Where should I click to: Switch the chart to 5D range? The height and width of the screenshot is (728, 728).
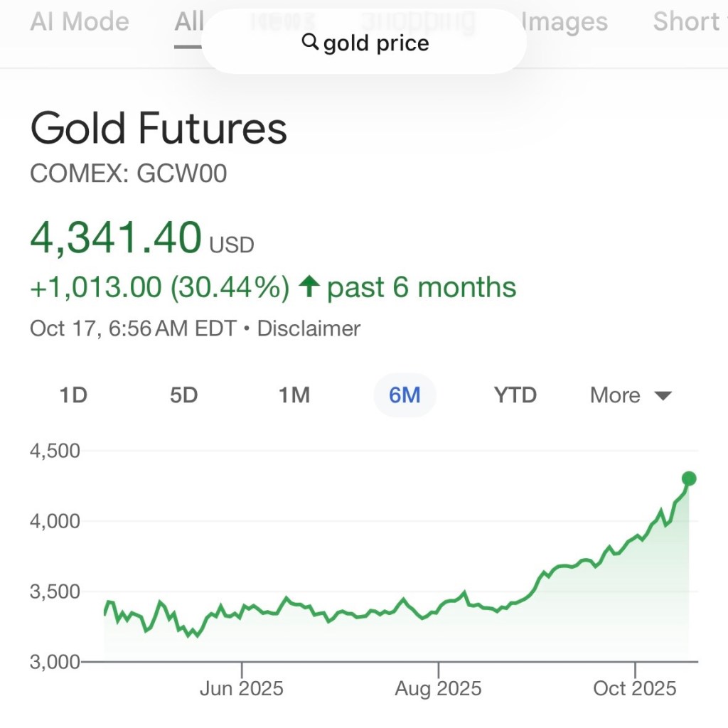click(183, 395)
